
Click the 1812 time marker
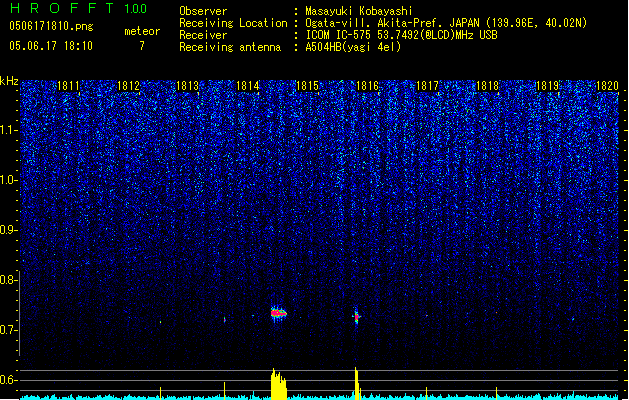point(128,86)
